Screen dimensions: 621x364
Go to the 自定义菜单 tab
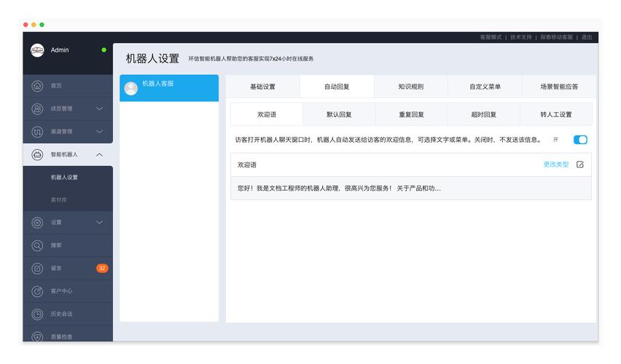tap(485, 86)
